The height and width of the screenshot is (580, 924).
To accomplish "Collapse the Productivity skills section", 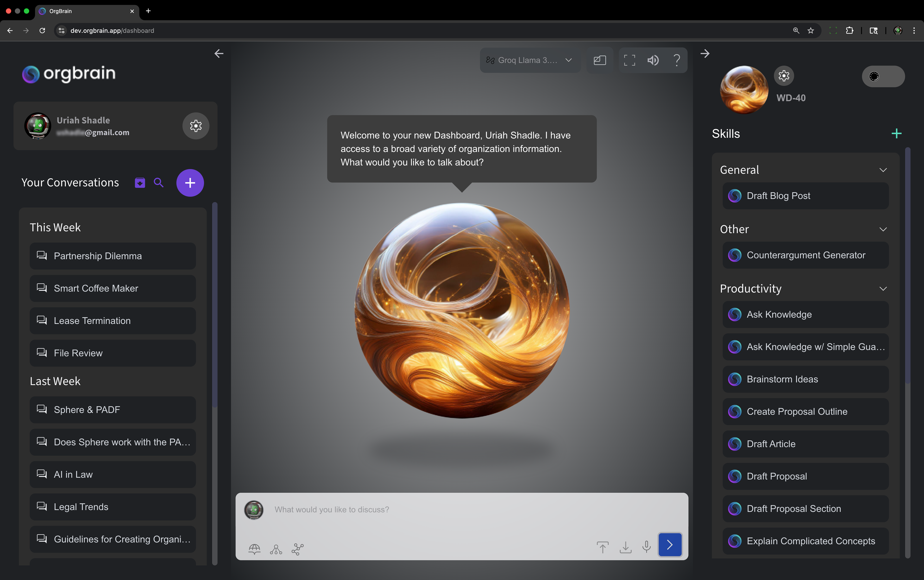I will pos(883,288).
